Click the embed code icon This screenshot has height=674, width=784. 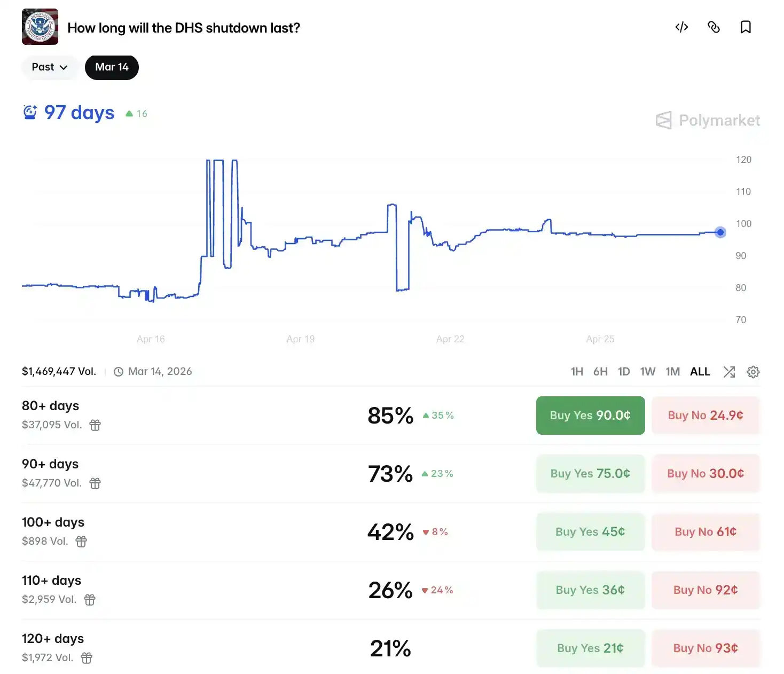(x=681, y=27)
